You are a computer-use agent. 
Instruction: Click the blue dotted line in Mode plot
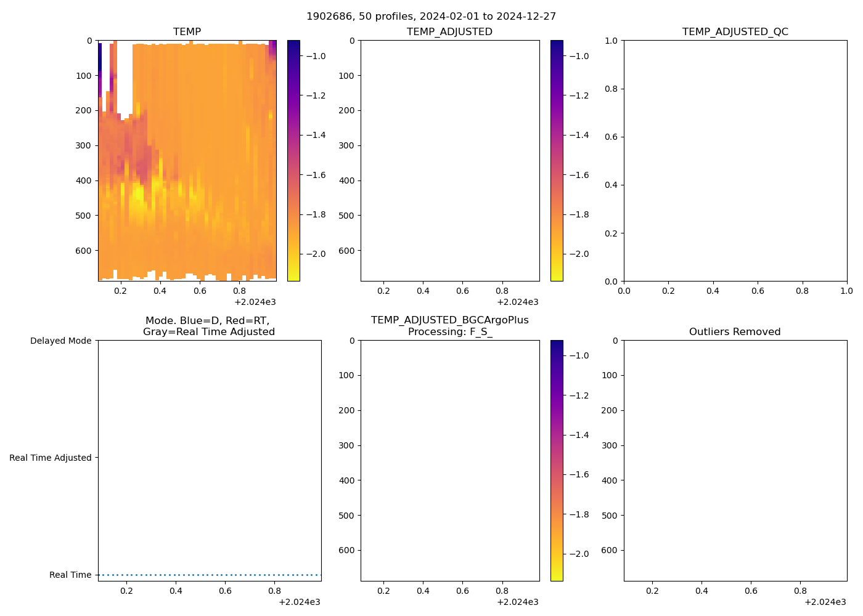click(210, 575)
